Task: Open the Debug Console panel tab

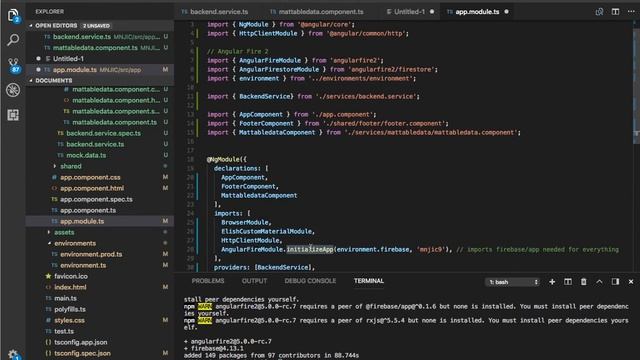Action: [x=310, y=281]
